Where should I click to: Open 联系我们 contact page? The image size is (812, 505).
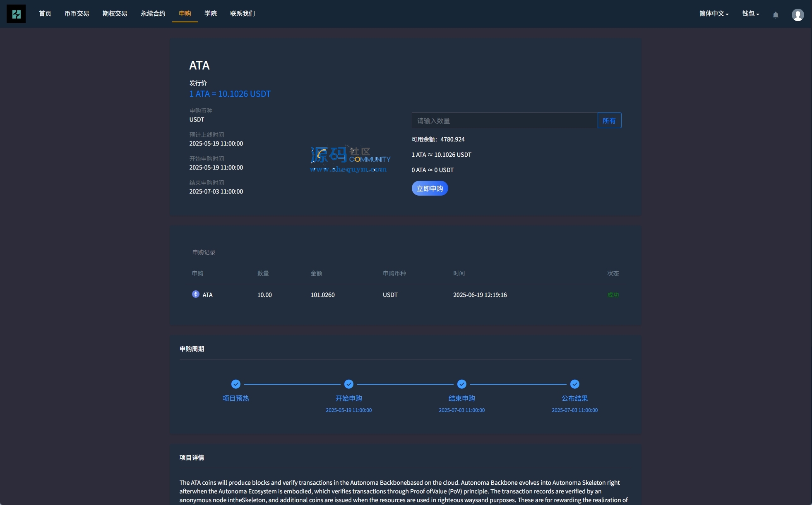pyautogui.click(x=243, y=14)
